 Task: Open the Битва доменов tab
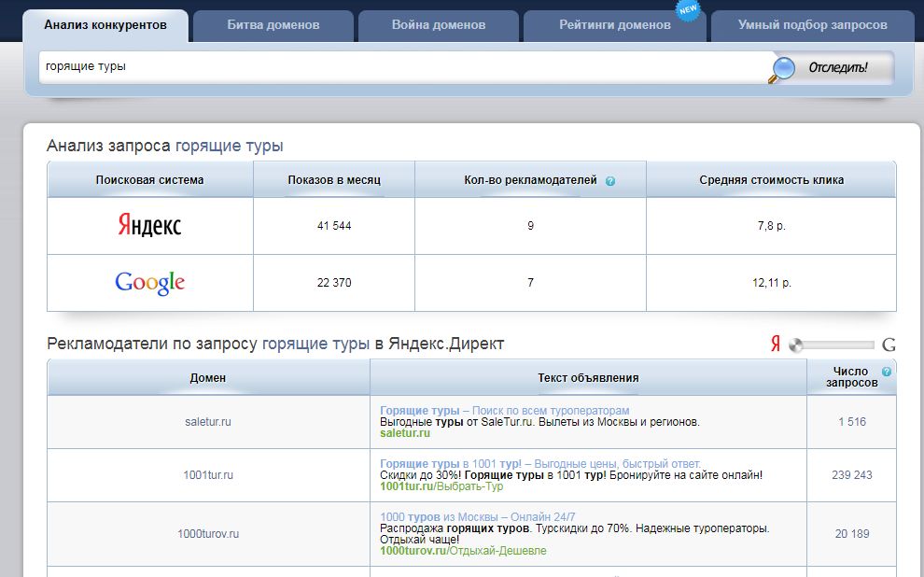pyautogui.click(x=273, y=25)
